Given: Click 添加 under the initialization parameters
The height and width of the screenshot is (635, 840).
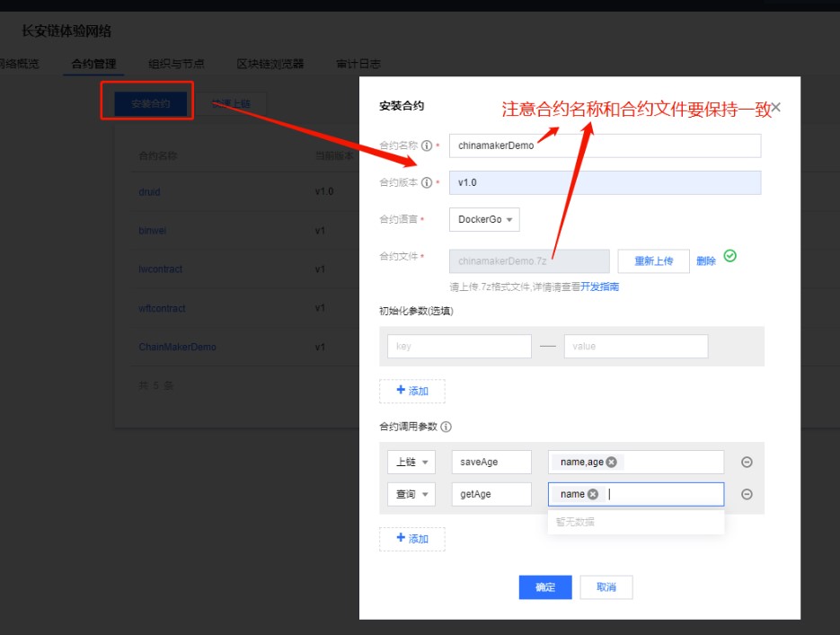Looking at the screenshot, I should point(412,391).
